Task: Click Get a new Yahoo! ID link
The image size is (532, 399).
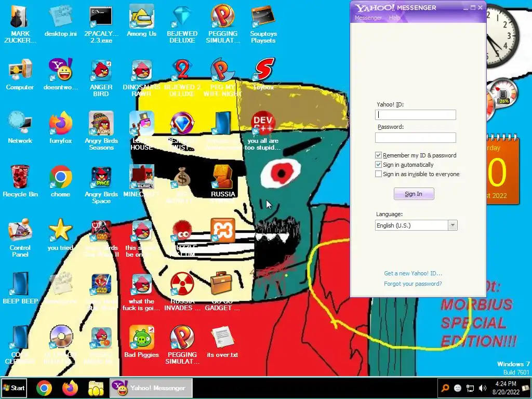Action: coord(413,273)
